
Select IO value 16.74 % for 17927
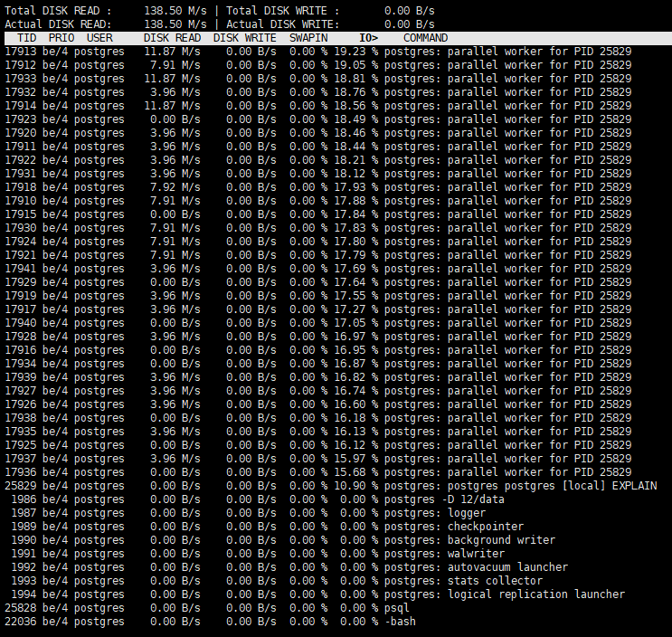click(356, 391)
